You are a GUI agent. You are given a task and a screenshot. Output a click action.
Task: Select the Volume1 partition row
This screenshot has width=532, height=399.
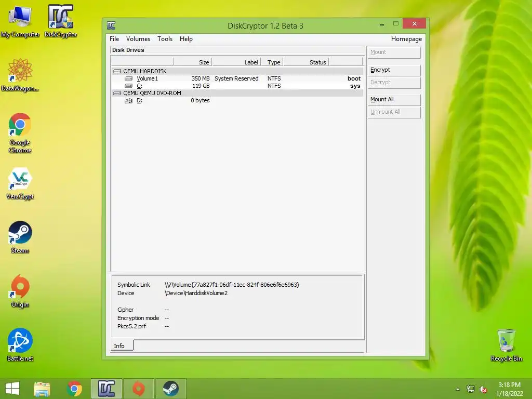coord(237,78)
